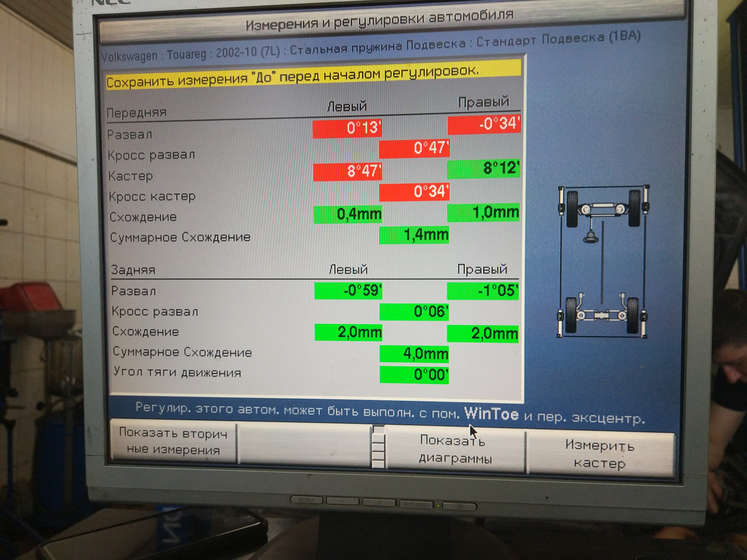Click the yellow 'Сохранить измерения До' message bar
Image resolution: width=747 pixels, height=560 pixels.
point(314,75)
